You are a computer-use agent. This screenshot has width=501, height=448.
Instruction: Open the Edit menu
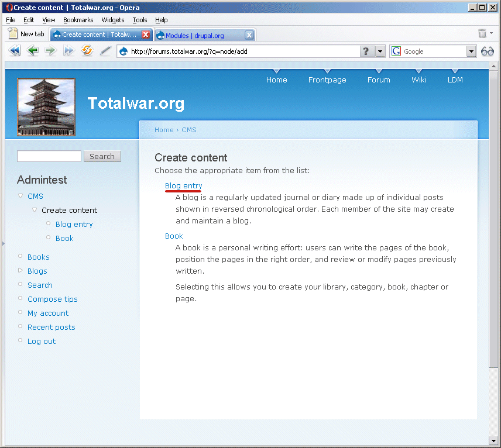[29, 20]
